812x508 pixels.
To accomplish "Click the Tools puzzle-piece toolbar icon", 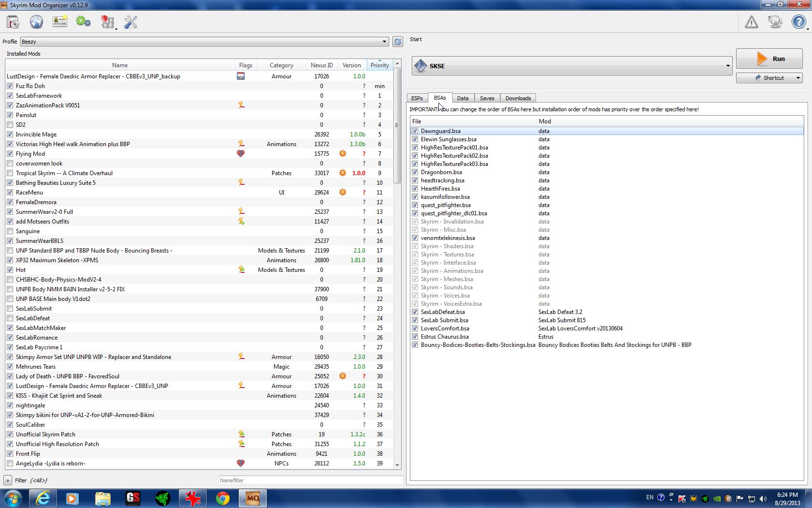I will 107,22.
